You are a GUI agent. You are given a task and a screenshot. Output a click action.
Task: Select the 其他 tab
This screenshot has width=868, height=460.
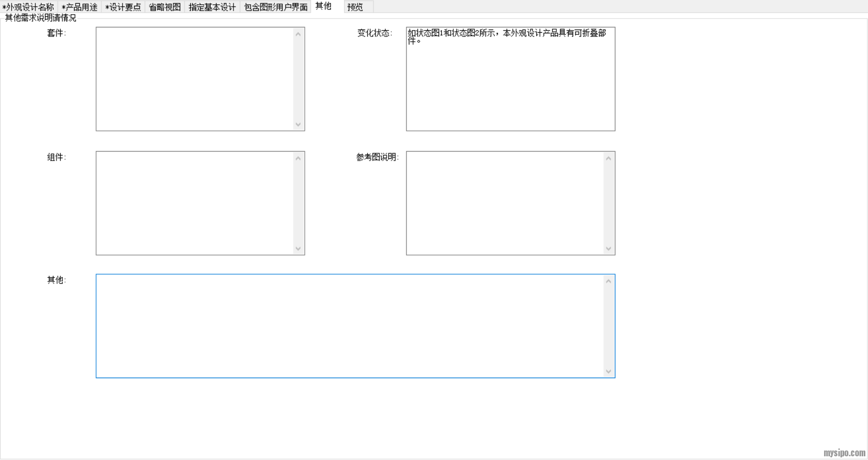323,6
